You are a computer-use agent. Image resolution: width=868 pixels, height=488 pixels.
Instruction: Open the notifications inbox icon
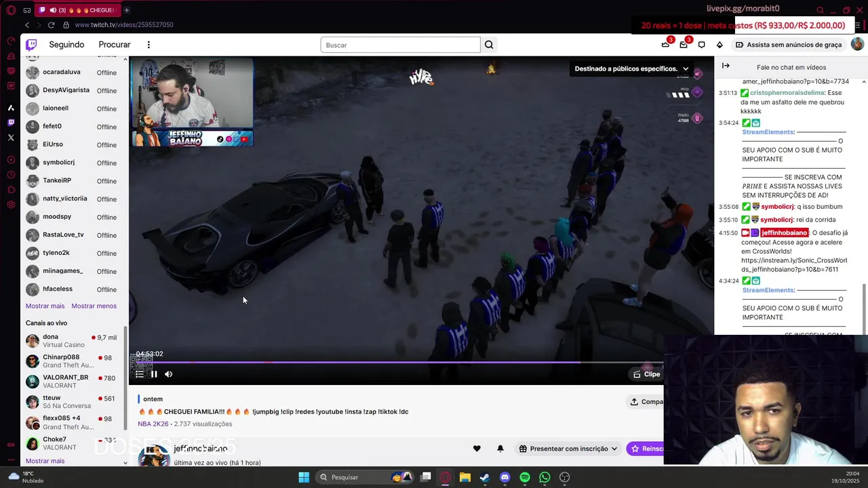[x=684, y=45]
